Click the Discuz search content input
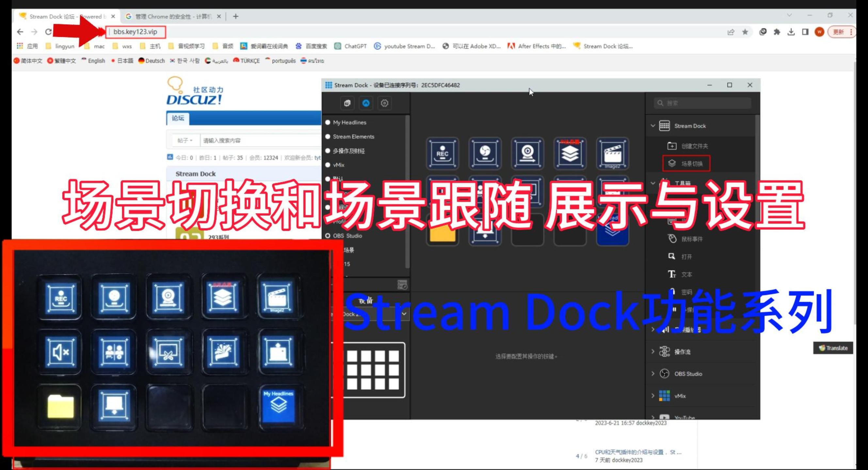Viewport: 868px width, 470px height. point(261,140)
